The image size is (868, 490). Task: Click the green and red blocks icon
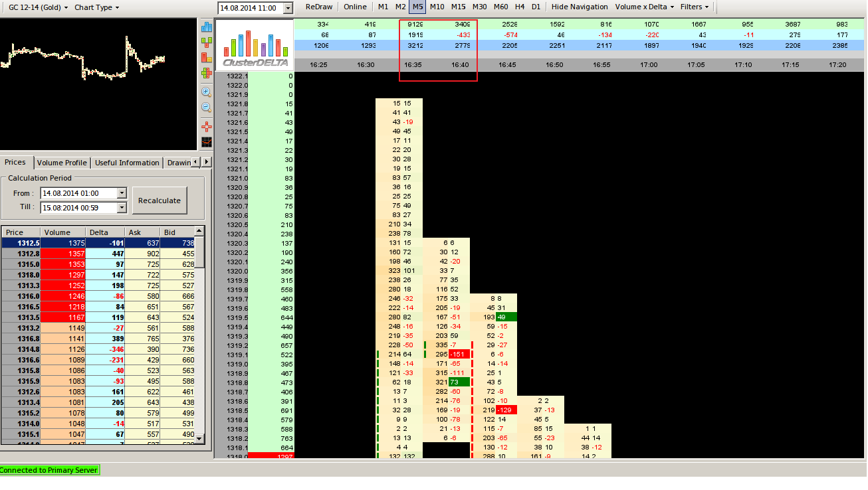[x=207, y=42]
